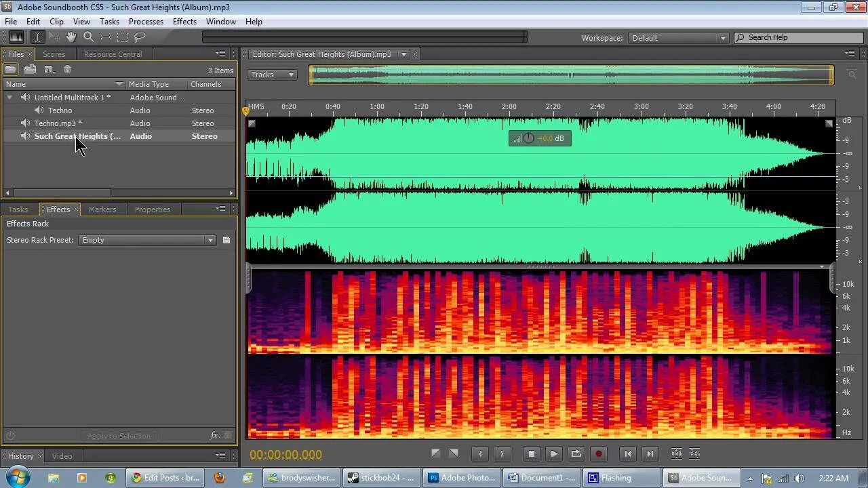Select the Hand tool
Image resolution: width=868 pixels, height=488 pixels.
coord(71,37)
